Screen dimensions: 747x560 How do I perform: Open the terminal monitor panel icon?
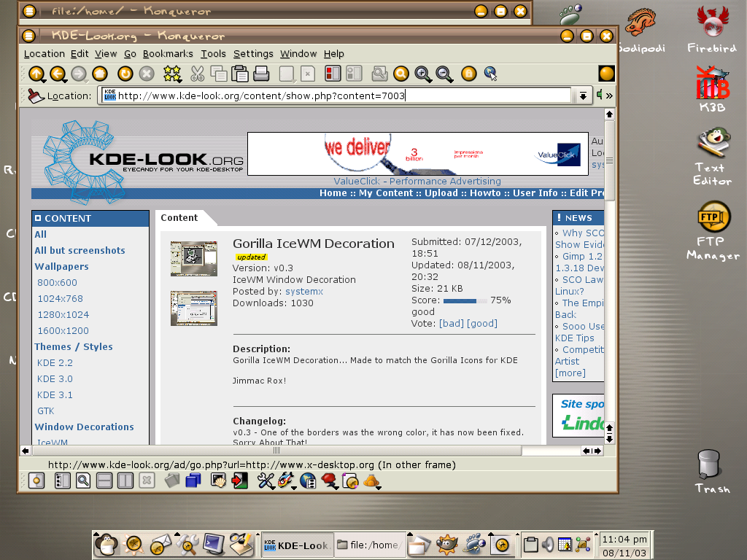point(214,544)
